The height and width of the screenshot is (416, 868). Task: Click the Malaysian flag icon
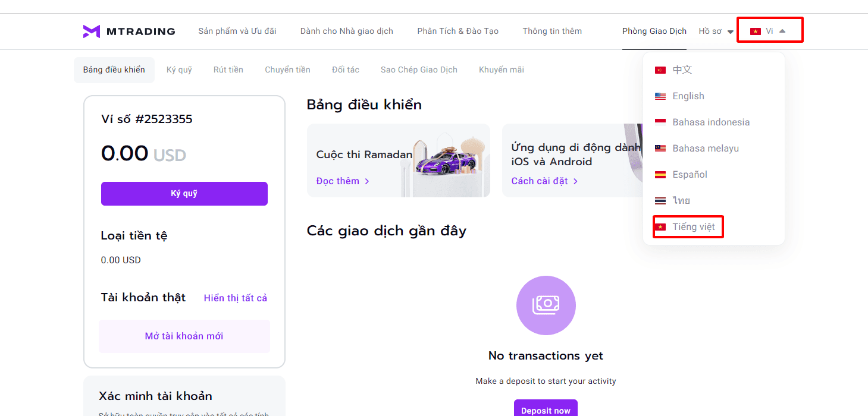[x=660, y=149]
